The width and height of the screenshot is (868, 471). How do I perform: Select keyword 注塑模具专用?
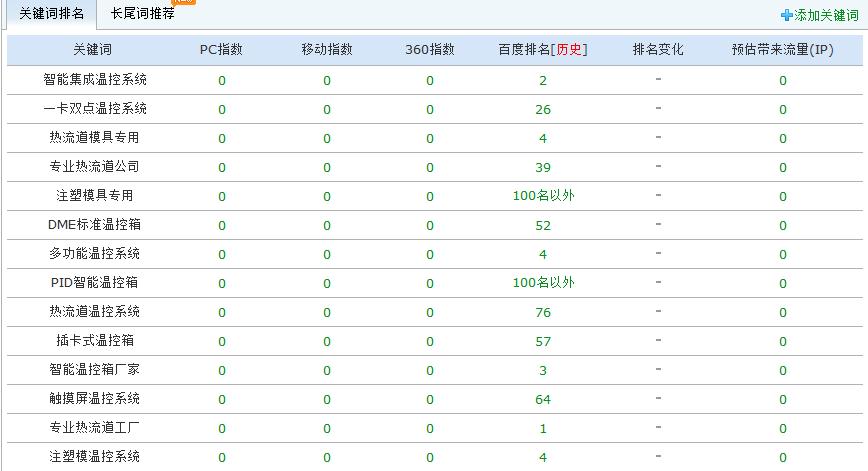tap(95, 195)
